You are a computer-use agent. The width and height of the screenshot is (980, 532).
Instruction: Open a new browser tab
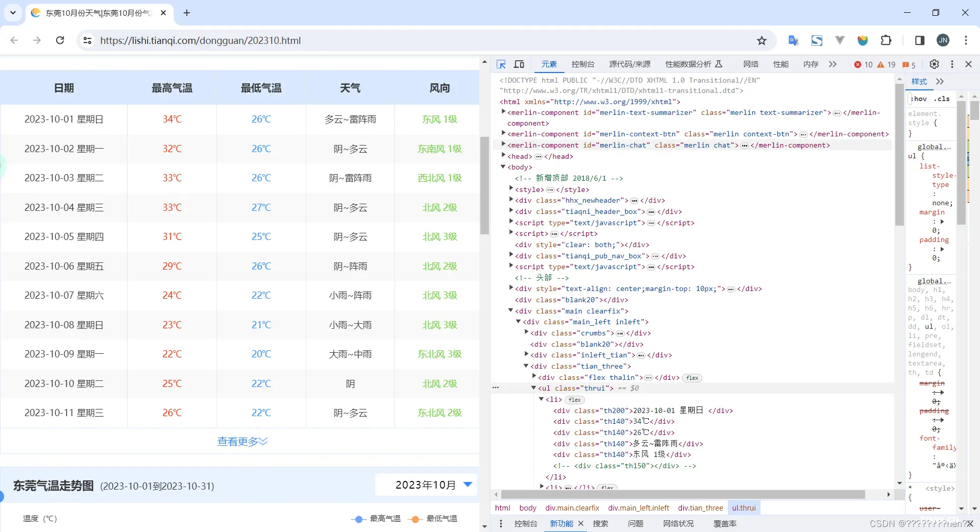click(187, 13)
